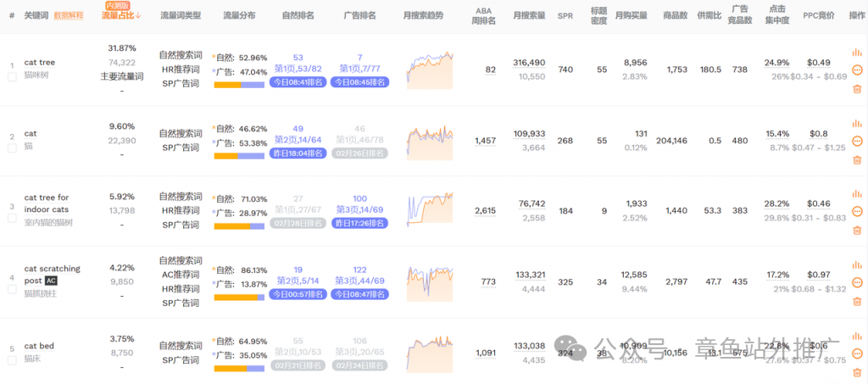Click 今日08:47排名 badge for scratching post

tap(359, 294)
